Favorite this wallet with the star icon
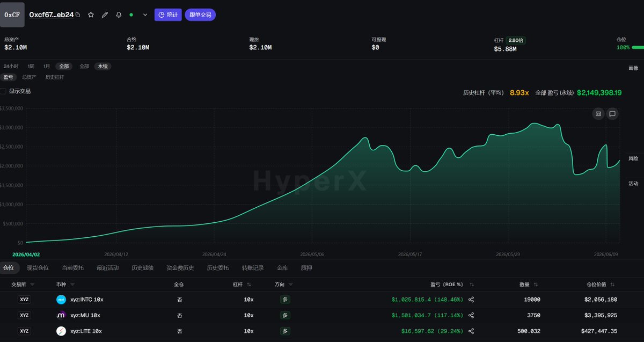 tap(91, 15)
